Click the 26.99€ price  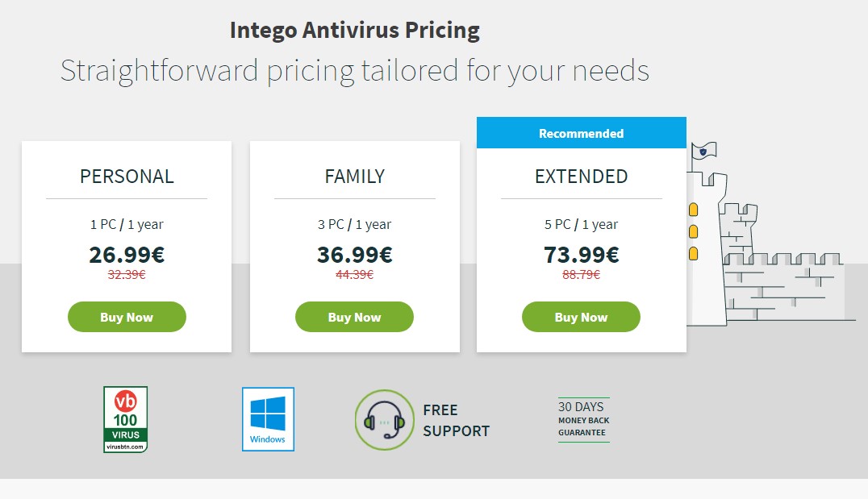pyautogui.click(x=127, y=255)
